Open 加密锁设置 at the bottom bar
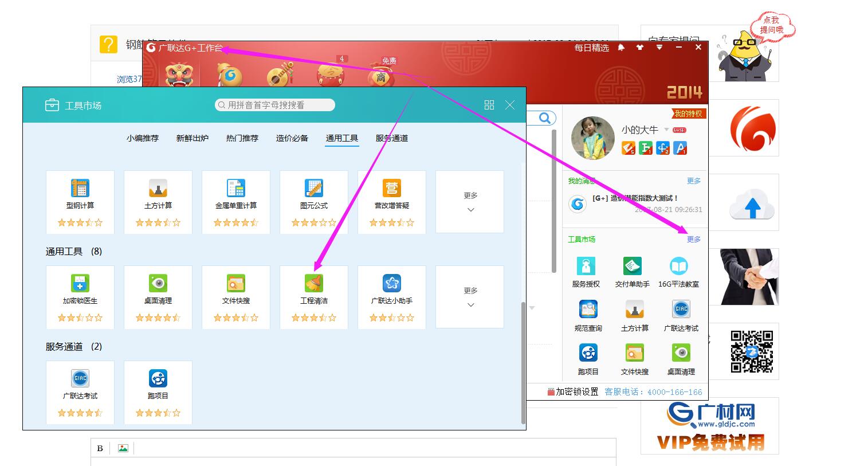The height and width of the screenshot is (466, 868). pyautogui.click(x=573, y=392)
